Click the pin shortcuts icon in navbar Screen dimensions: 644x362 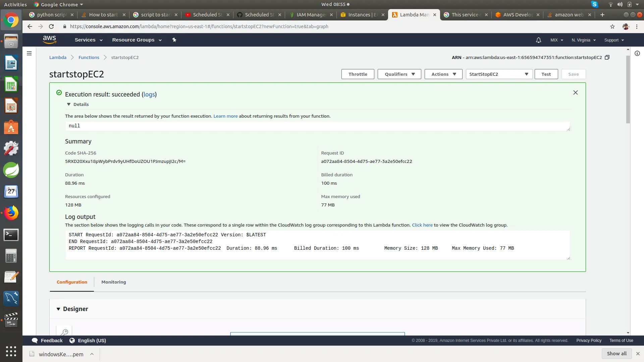point(174,40)
